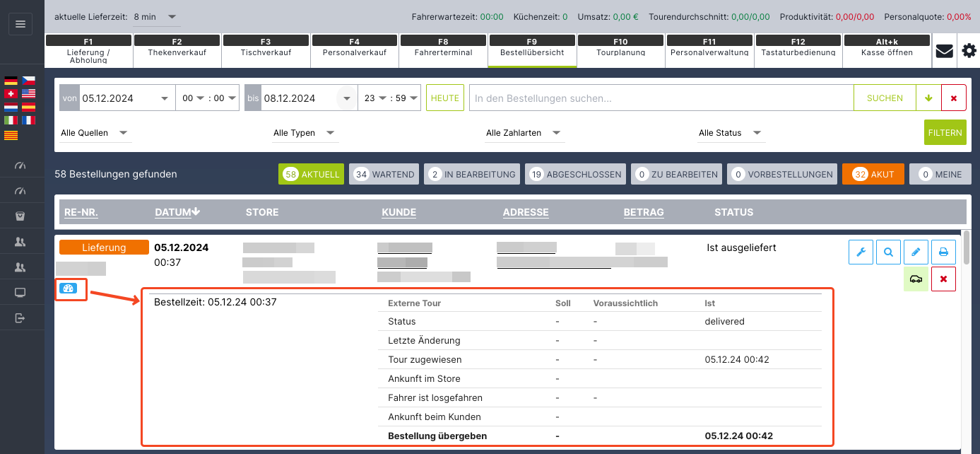Click the wrench icon on the order row

[861, 252]
